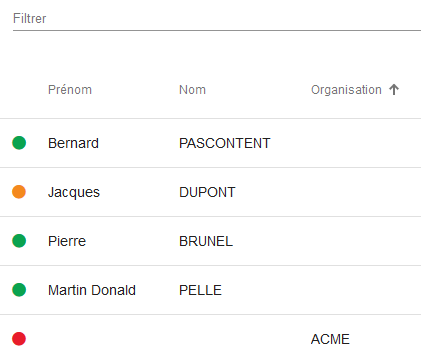Select the PASCONTENT last name cell
421x362 pixels.
[x=224, y=143]
